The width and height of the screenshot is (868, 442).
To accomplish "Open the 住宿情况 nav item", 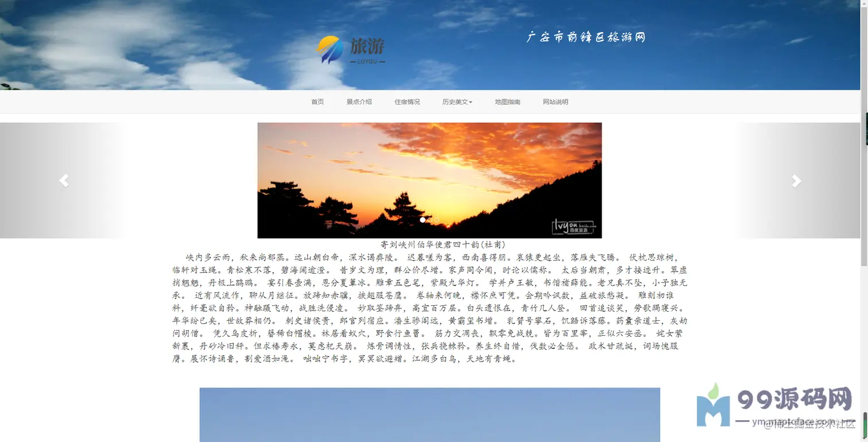I will pos(407,102).
